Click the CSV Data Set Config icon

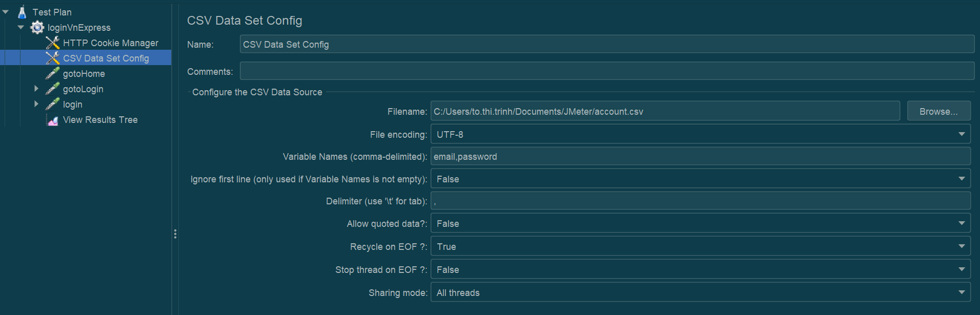click(x=53, y=58)
